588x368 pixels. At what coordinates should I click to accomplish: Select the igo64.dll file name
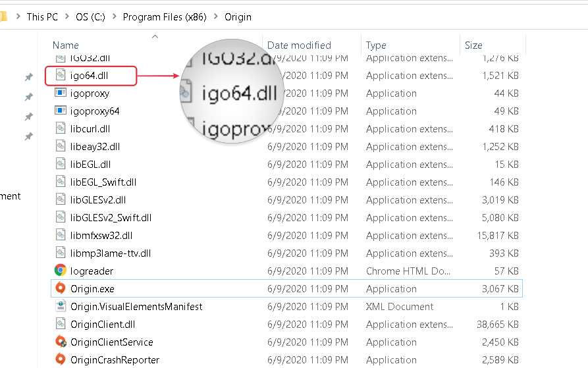[90, 76]
